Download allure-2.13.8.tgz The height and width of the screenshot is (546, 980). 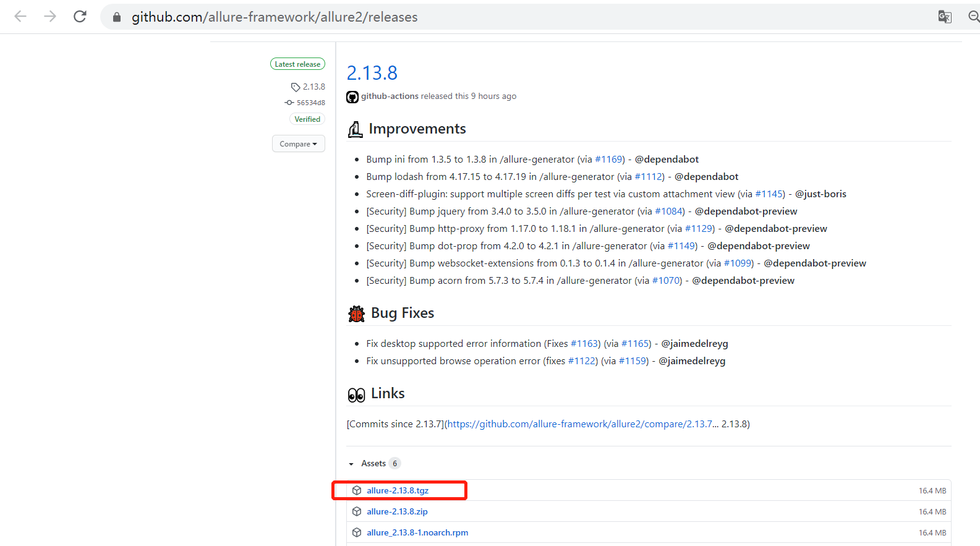(x=398, y=490)
